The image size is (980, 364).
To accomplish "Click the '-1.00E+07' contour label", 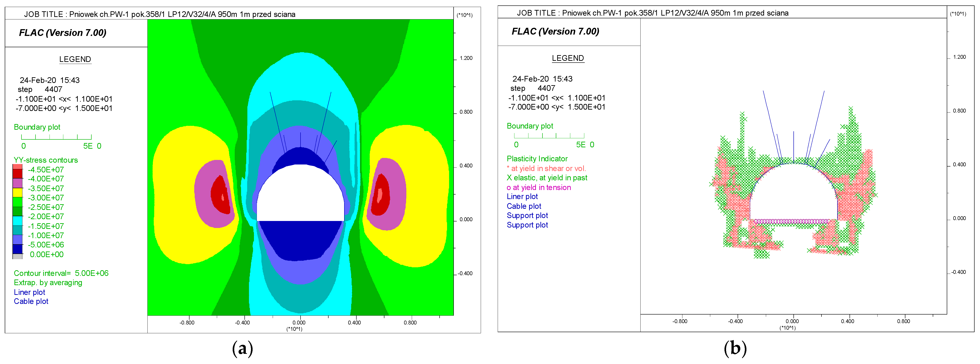I will [46, 236].
